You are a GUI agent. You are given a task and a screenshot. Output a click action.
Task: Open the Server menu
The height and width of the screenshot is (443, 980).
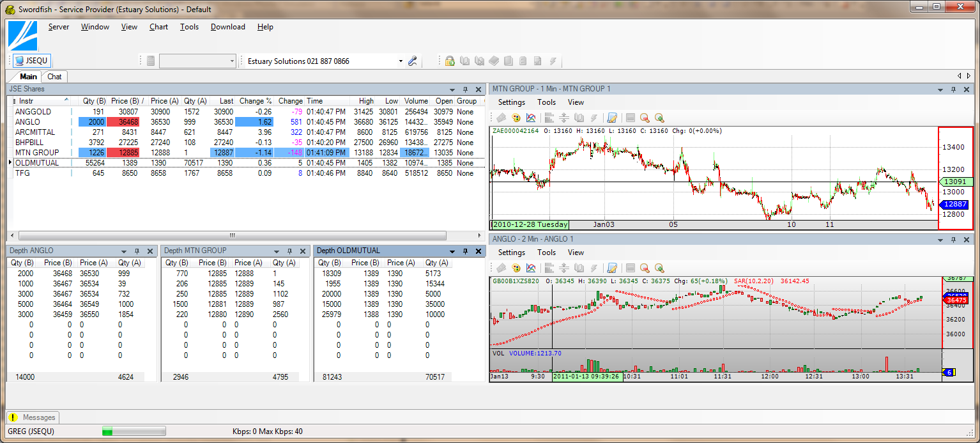[59, 27]
